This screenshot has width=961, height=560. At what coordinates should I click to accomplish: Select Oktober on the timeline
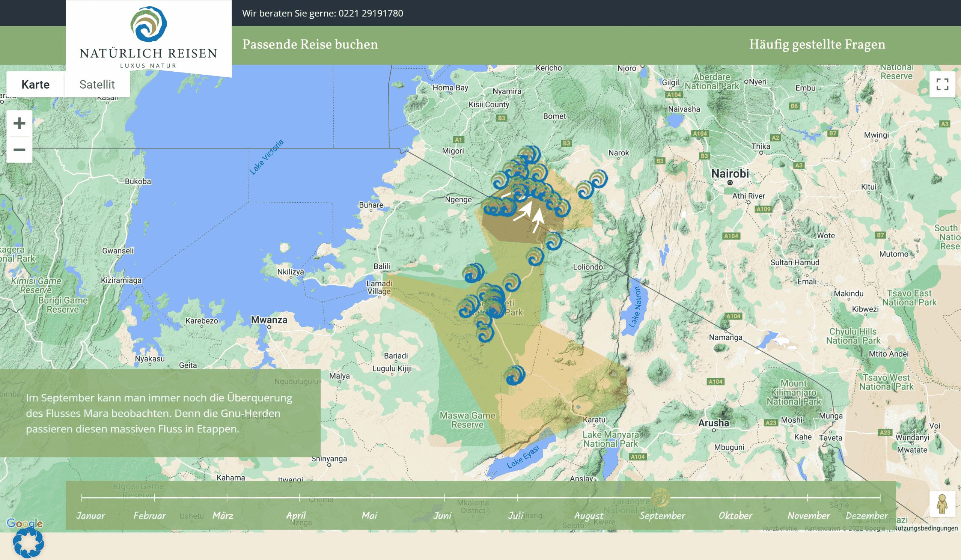735,515
